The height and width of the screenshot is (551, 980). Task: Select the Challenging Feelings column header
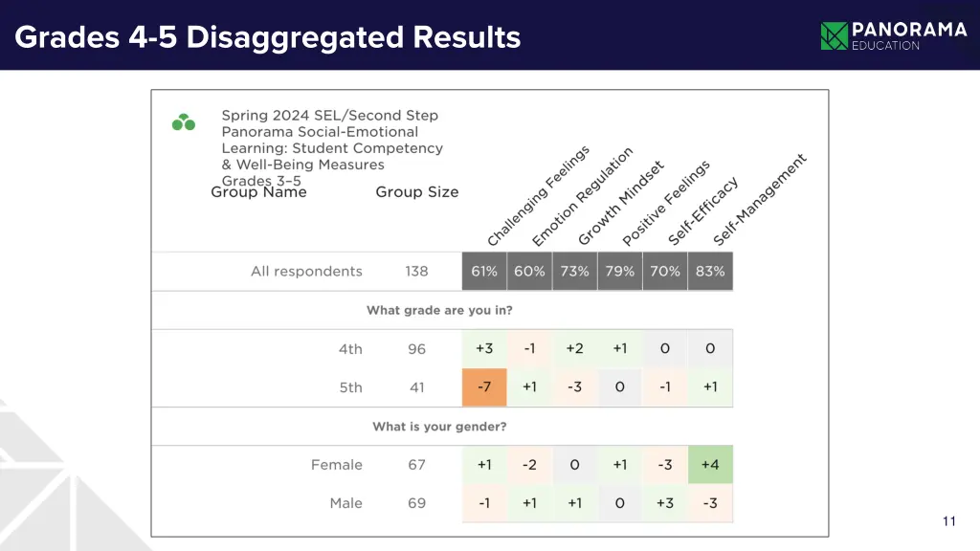pos(538,196)
